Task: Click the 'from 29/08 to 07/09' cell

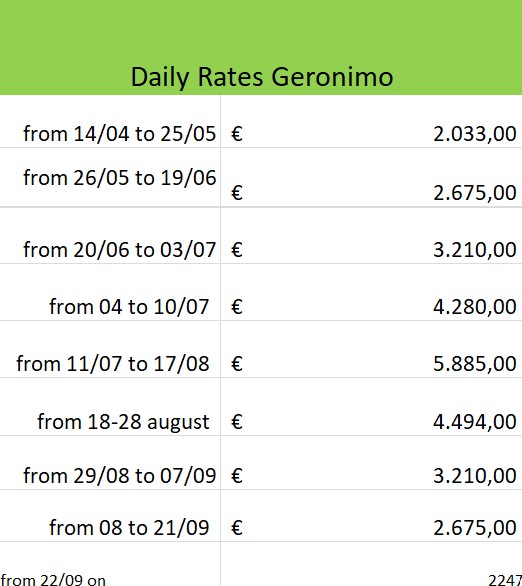Action: [110, 463]
